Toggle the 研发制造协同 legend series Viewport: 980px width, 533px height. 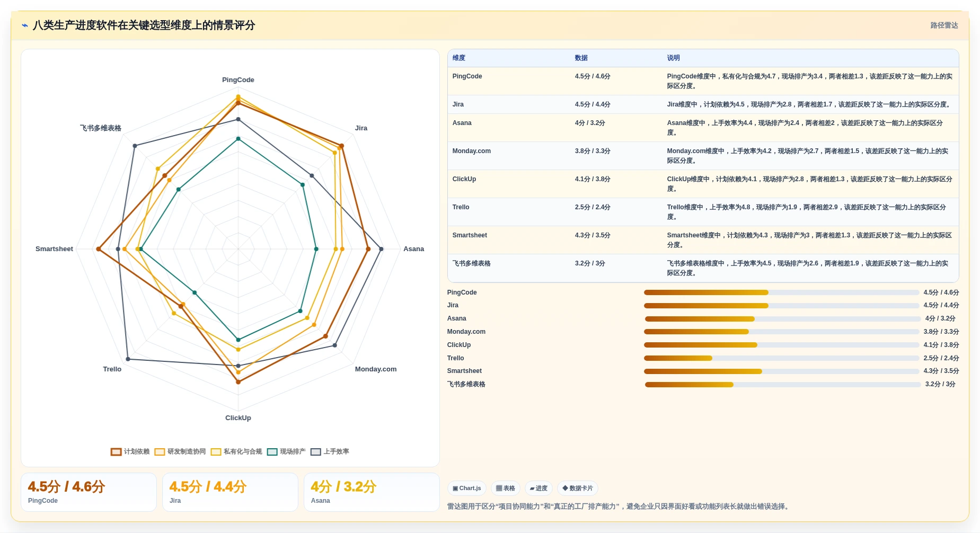pyautogui.click(x=180, y=451)
